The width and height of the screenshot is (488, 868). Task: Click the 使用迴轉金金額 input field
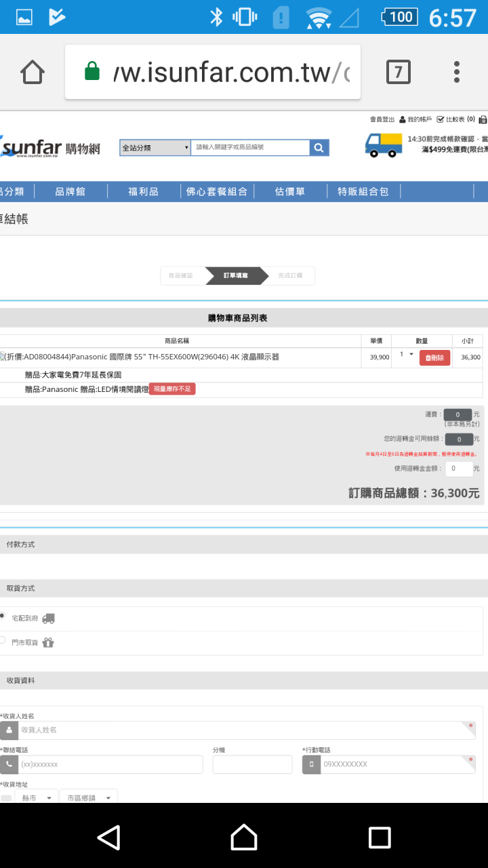(459, 468)
